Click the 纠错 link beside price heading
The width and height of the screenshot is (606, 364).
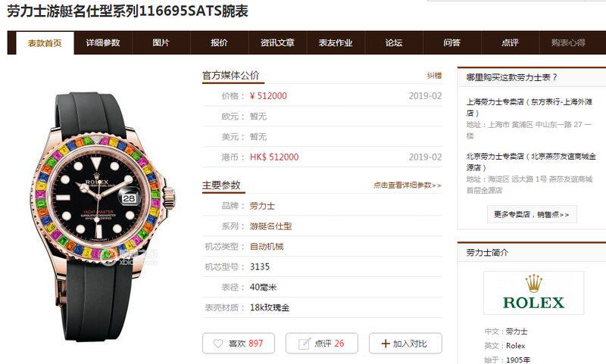click(x=434, y=76)
